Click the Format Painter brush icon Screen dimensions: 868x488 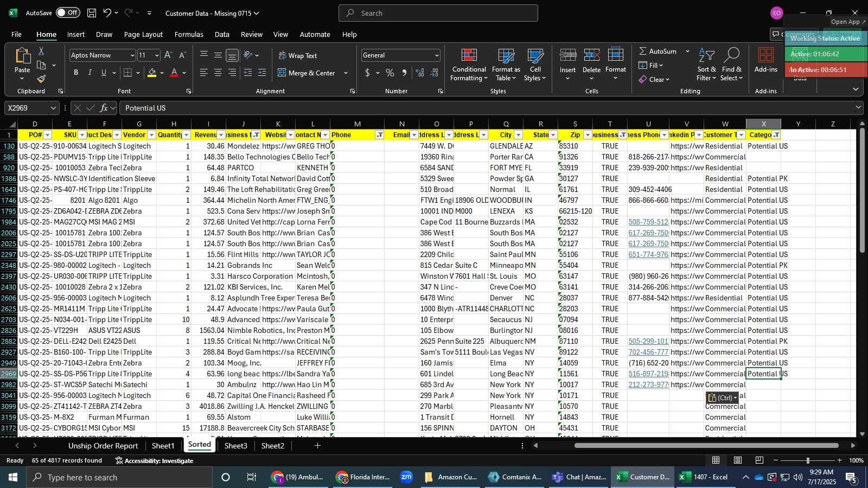(41, 79)
